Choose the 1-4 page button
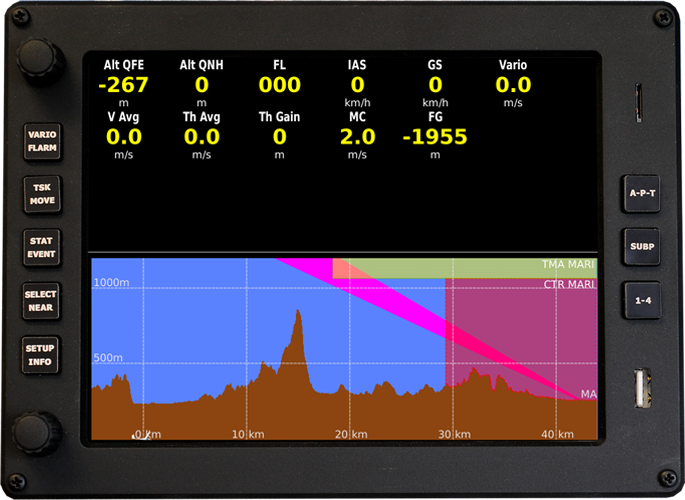Viewport: 685px width, 500px height. [643, 300]
